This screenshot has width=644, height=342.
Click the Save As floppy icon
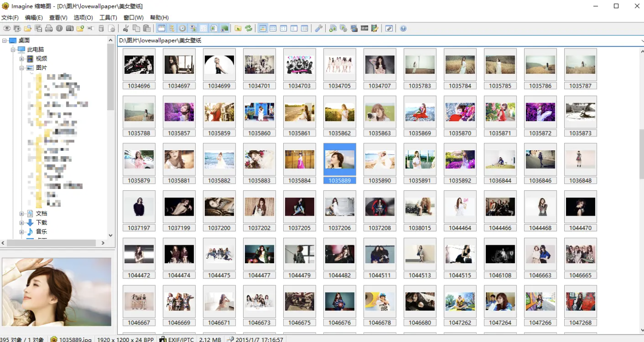pos(38,29)
